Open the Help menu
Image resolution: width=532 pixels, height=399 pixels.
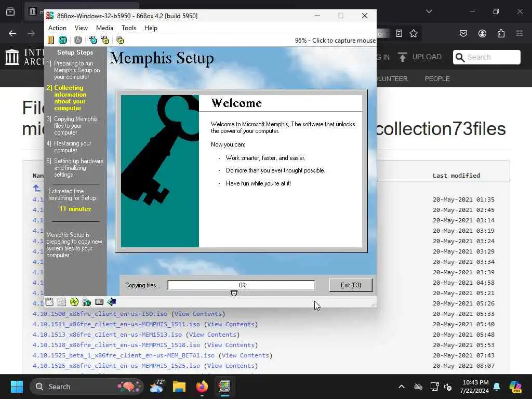coord(151,28)
